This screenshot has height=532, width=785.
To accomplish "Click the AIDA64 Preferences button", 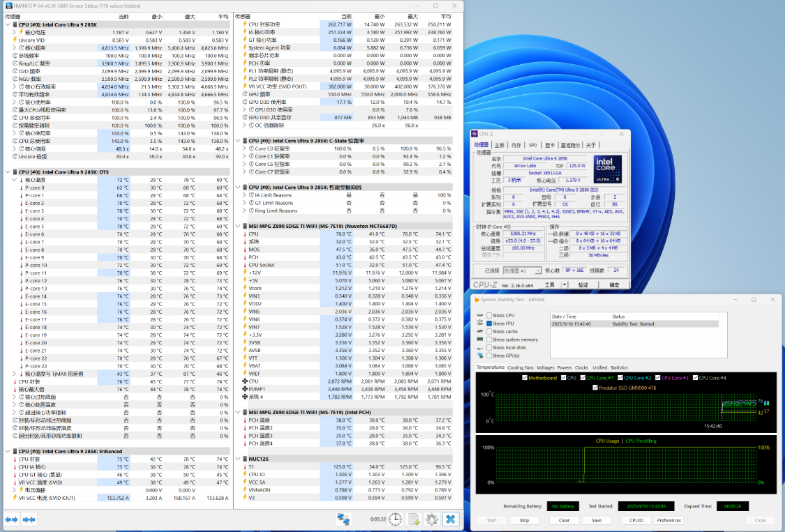I will (668, 520).
